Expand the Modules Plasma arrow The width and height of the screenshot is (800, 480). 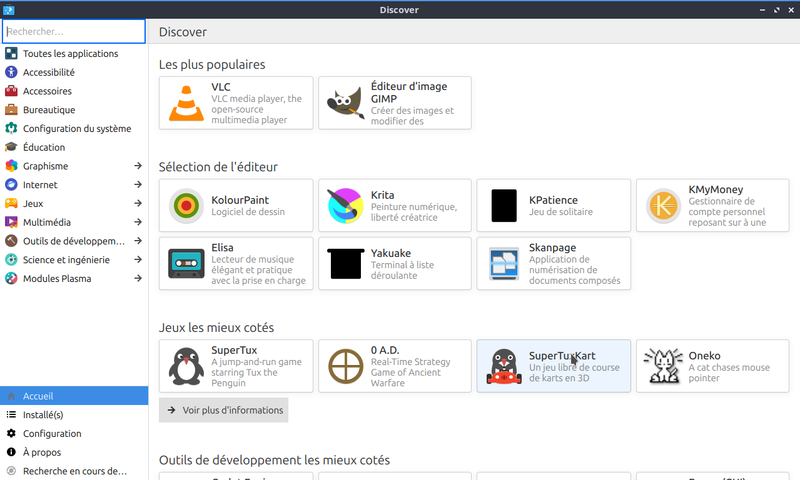138,278
